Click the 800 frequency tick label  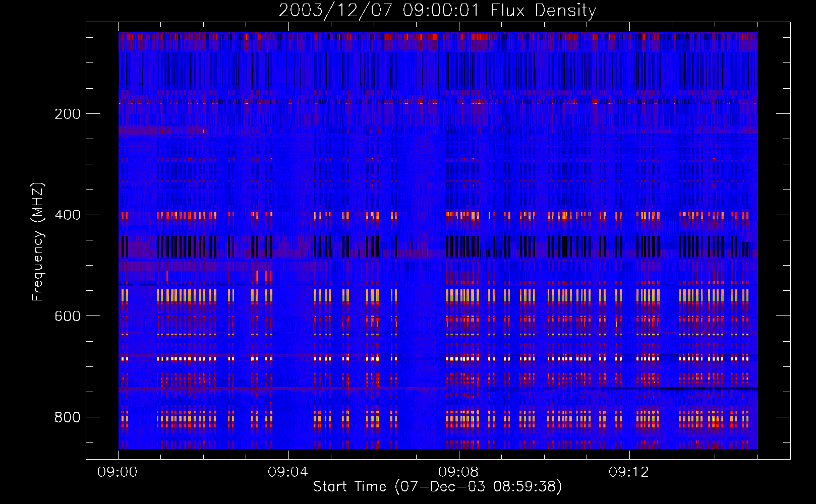tap(68, 417)
